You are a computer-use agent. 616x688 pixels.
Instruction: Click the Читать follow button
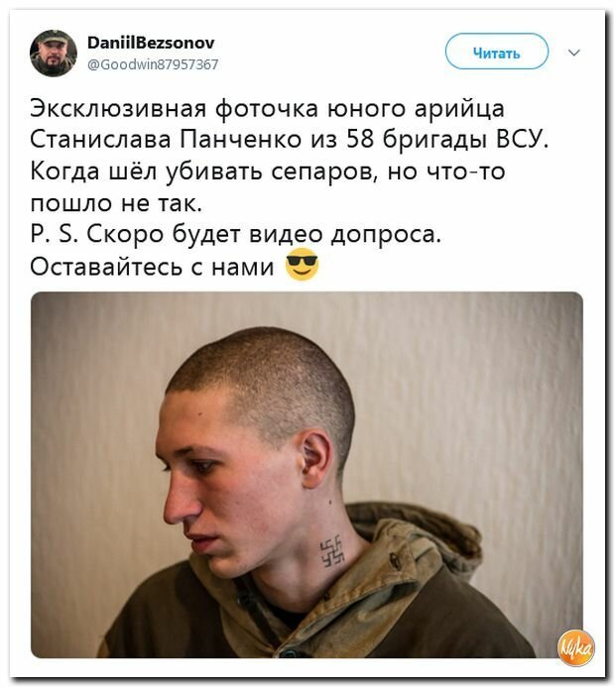(x=497, y=52)
